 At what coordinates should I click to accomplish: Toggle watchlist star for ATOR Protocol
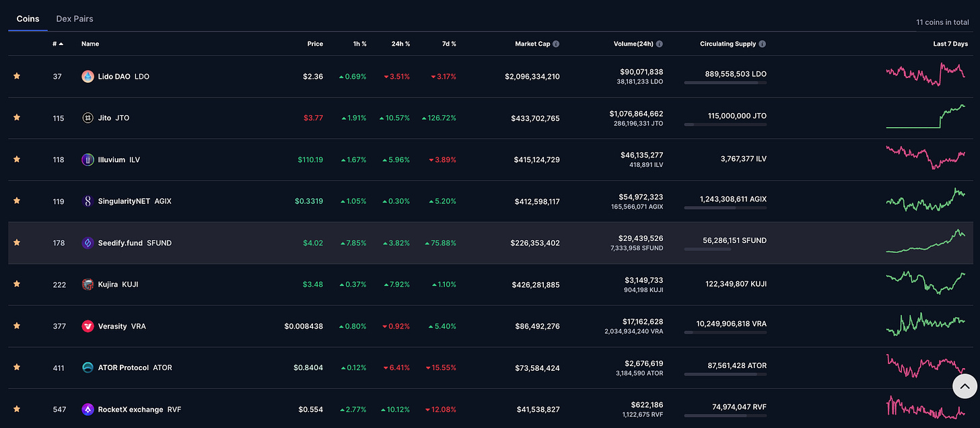point(17,367)
